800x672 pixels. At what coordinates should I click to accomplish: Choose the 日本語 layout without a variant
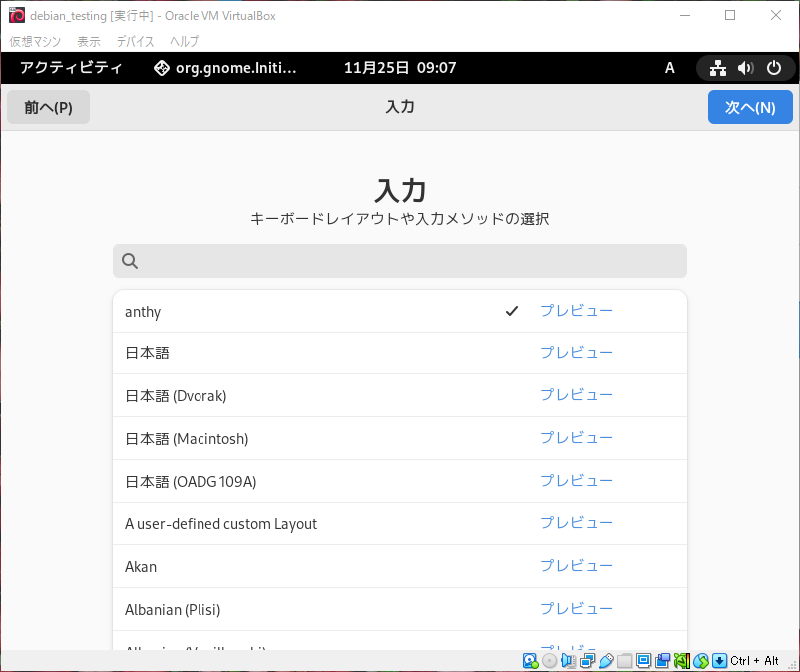click(x=400, y=353)
